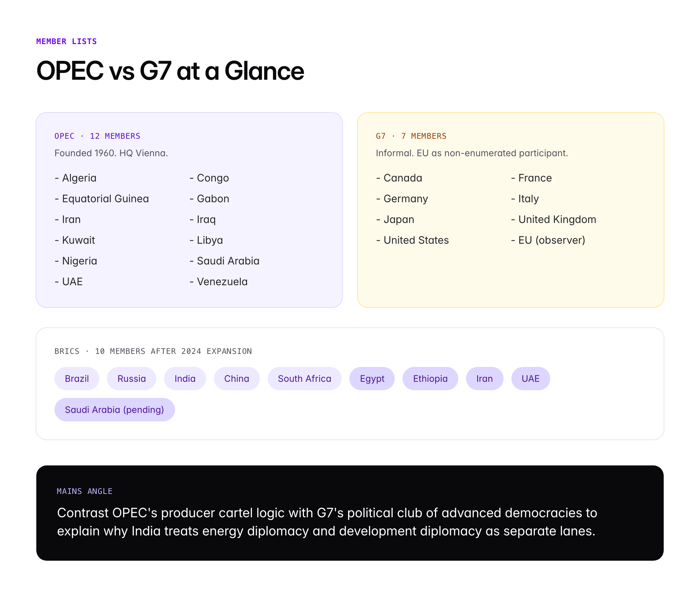Click the Ethiopia chip
700x597 pixels.
(x=430, y=379)
